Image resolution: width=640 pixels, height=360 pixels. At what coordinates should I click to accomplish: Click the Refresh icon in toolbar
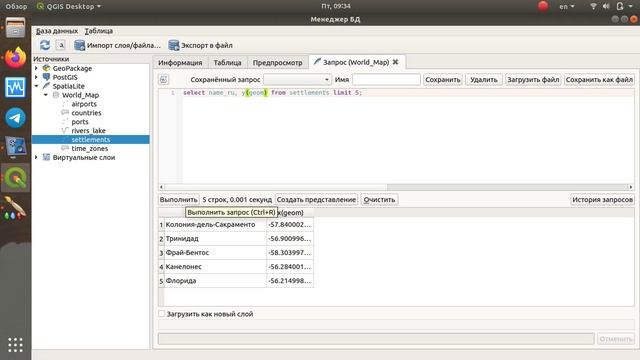pyautogui.click(x=45, y=45)
